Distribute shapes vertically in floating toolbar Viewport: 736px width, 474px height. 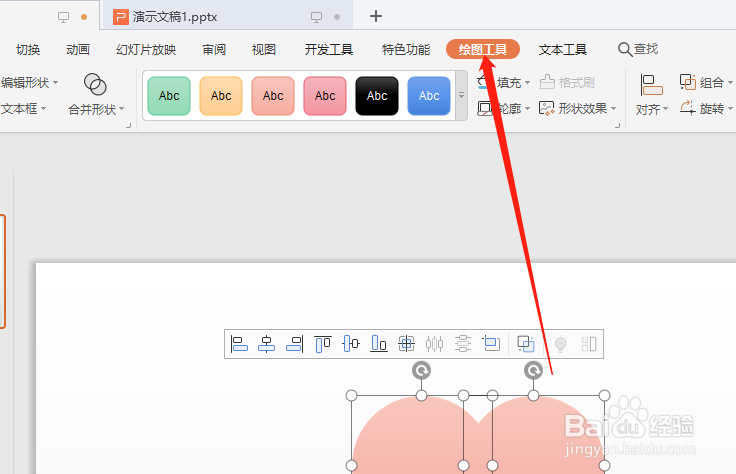click(x=463, y=344)
